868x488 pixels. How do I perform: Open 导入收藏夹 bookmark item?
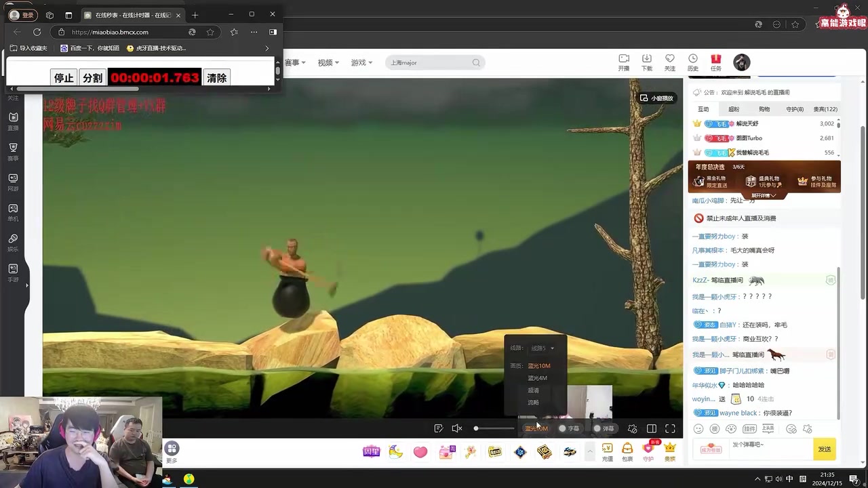coord(28,48)
